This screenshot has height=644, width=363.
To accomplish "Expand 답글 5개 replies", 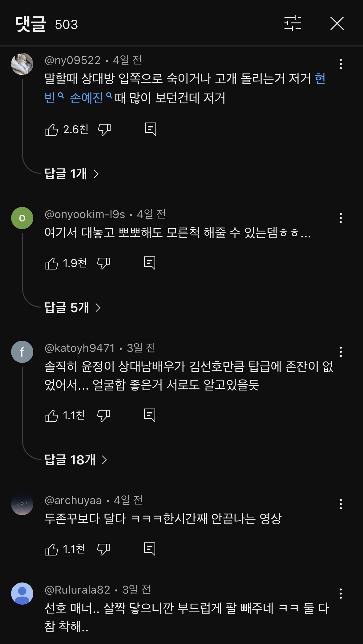I will (72, 308).
